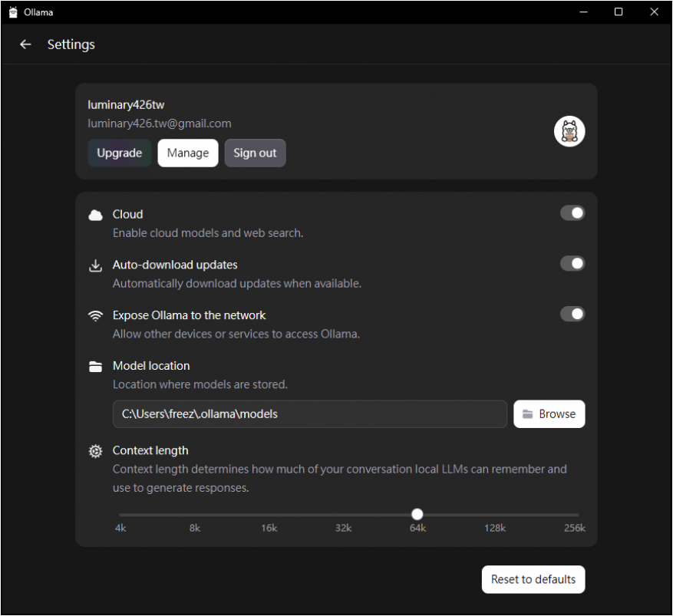Open the Manage account button
This screenshot has width=673, height=616.
[188, 153]
